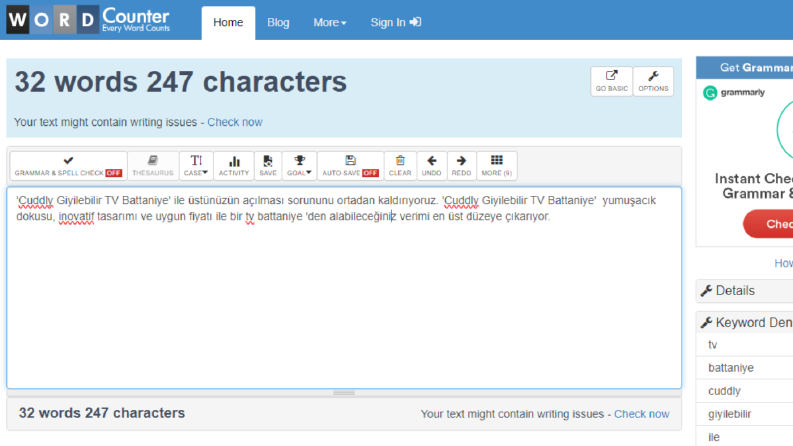Click the Save document icon
The height and width of the screenshot is (446, 793).
click(x=268, y=166)
